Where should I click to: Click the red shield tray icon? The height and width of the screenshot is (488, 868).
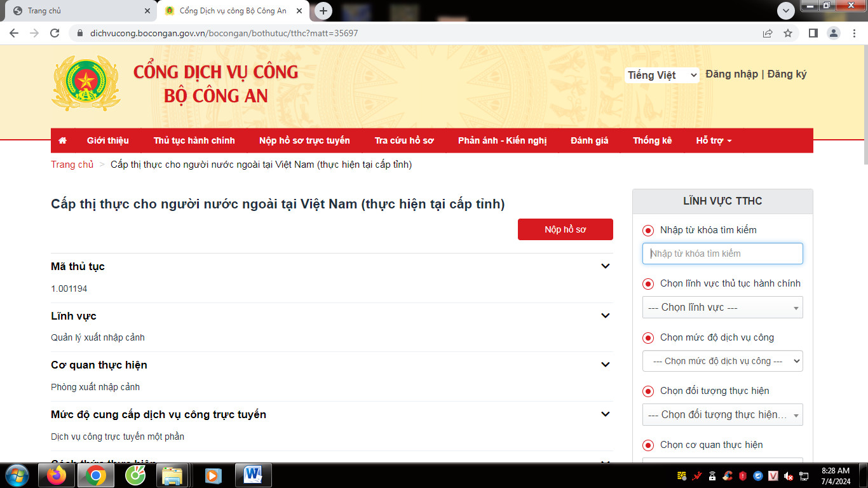(743, 476)
